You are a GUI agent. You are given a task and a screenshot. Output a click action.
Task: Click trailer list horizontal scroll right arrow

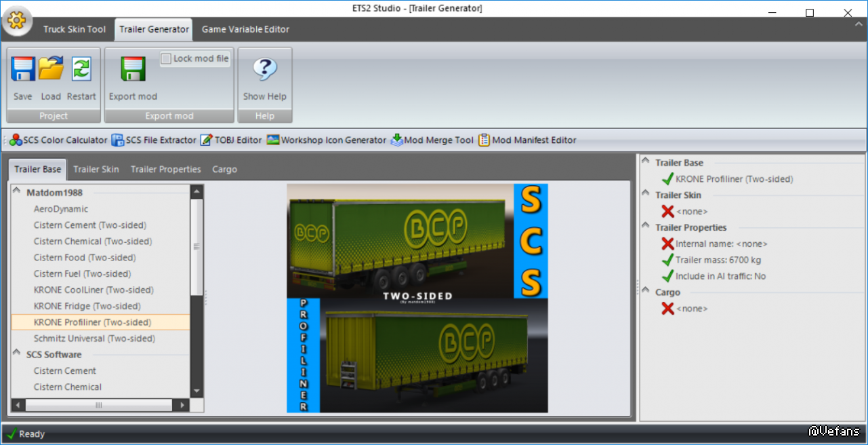click(x=182, y=405)
